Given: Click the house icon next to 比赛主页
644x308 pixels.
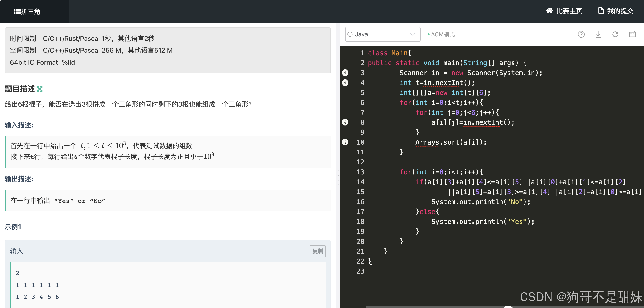Looking at the screenshot, I should point(549,10).
